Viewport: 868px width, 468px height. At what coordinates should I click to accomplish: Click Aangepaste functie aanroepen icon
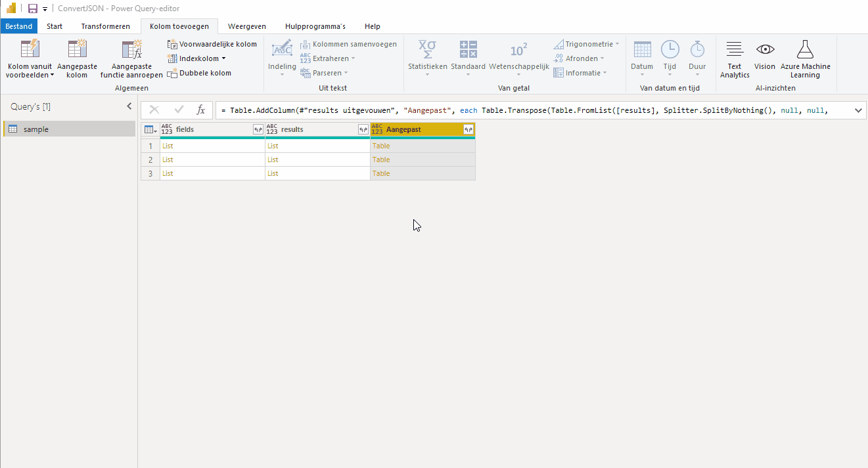131,50
